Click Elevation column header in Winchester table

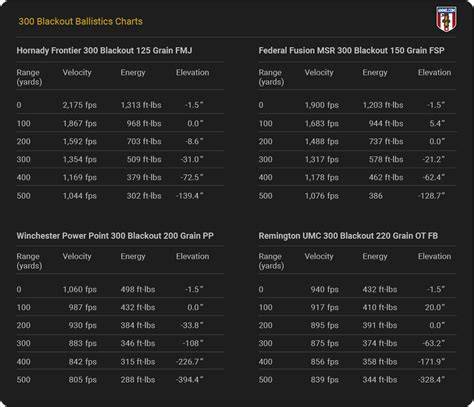coord(193,256)
